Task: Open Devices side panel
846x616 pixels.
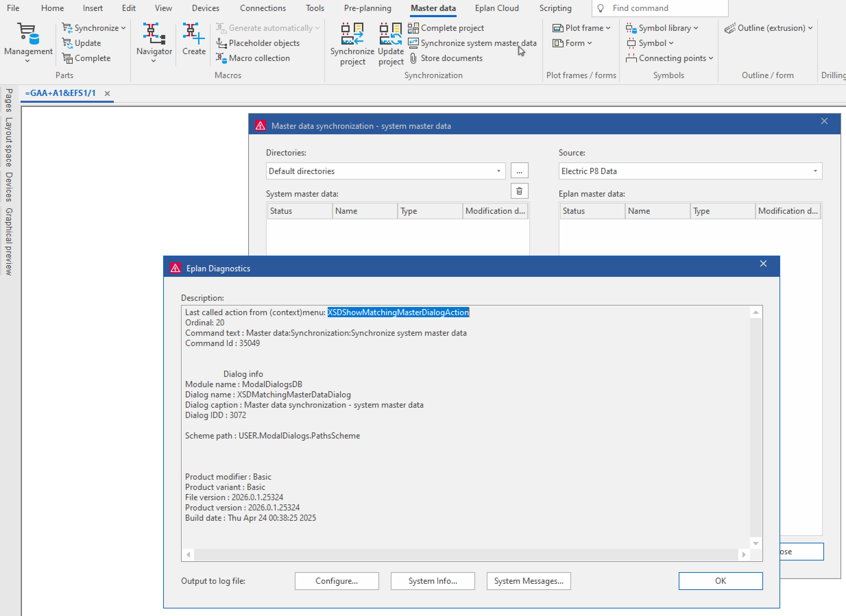Action: click(x=9, y=187)
